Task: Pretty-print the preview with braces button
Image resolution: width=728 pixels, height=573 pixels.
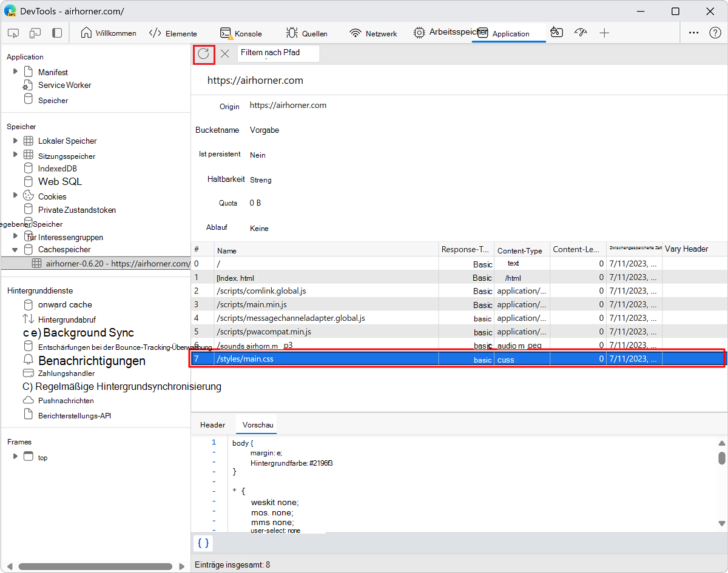Action: pos(203,543)
